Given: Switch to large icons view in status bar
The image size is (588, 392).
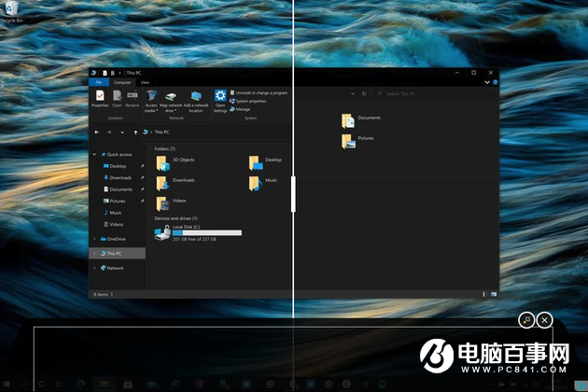Looking at the screenshot, I should pyautogui.click(x=494, y=295).
